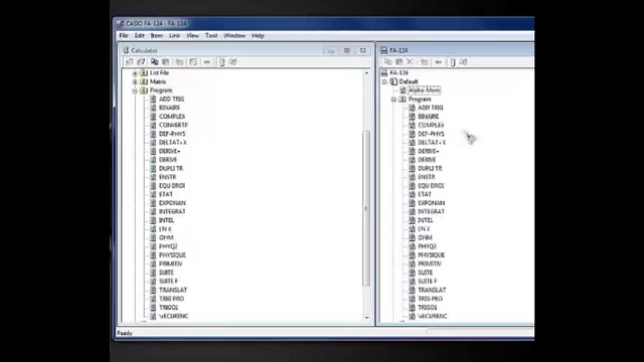Select DUPLI TR in the Calculator pane
Image resolution: width=644 pixels, height=362 pixels.
pyautogui.click(x=171, y=168)
